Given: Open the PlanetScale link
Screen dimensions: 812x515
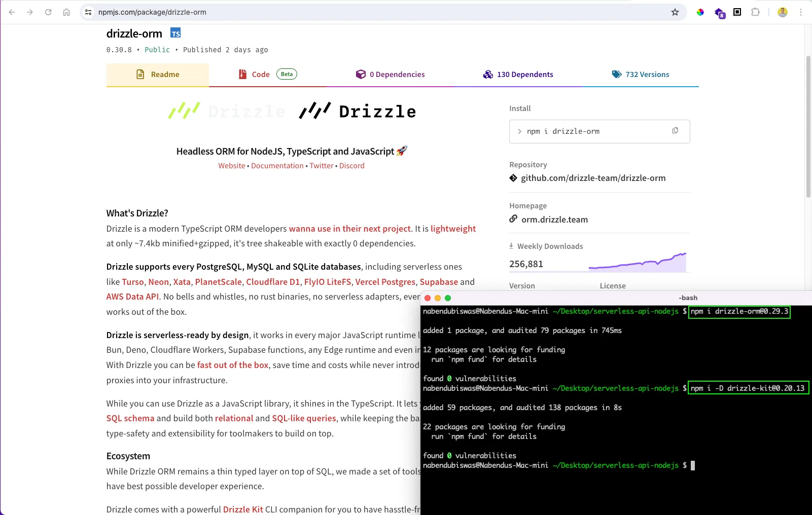Looking at the screenshot, I should [219, 282].
